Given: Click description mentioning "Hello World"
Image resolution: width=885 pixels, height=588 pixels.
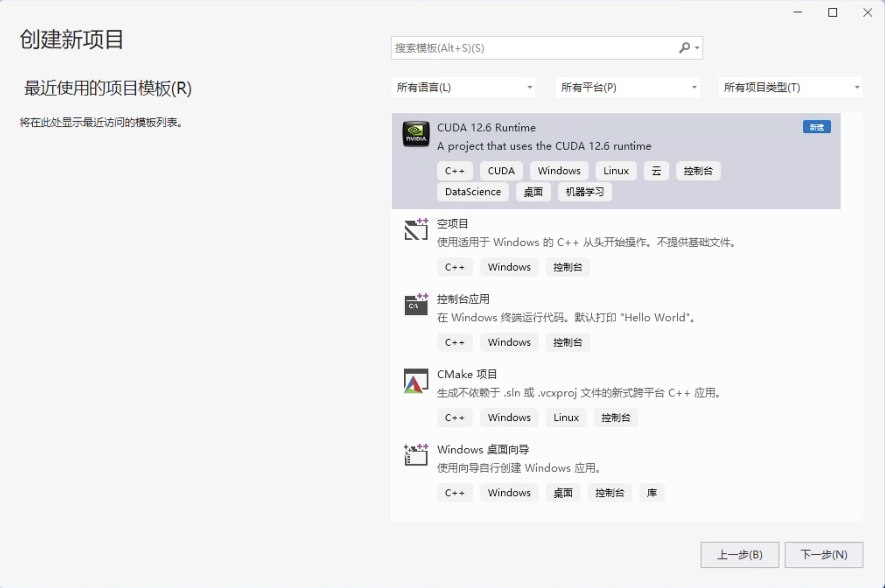Looking at the screenshot, I should pos(567,317).
